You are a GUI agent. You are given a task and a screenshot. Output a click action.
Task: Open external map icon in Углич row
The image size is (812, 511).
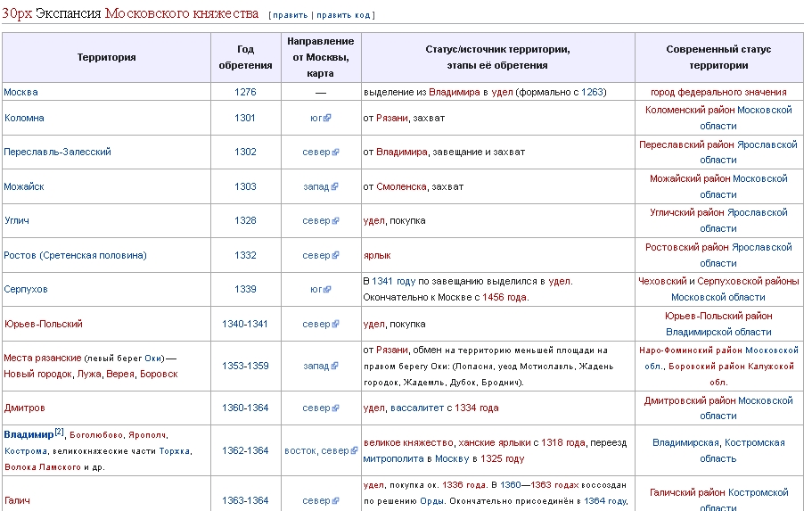[335, 221]
